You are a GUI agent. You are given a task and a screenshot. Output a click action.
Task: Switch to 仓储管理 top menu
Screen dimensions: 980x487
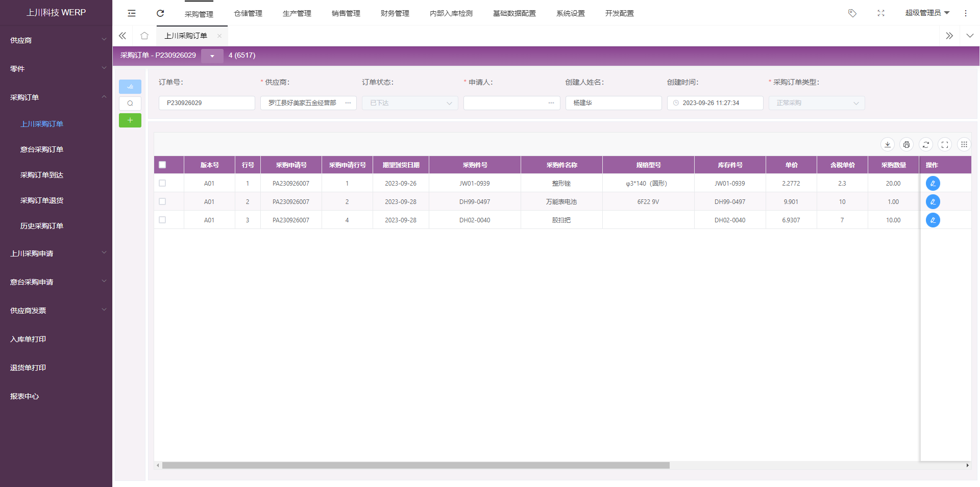[248, 13]
